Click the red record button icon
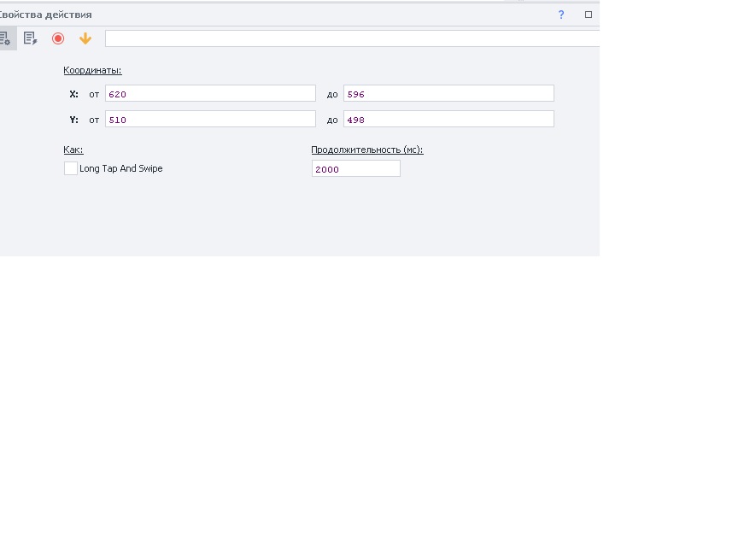The image size is (756, 540). 58,38
